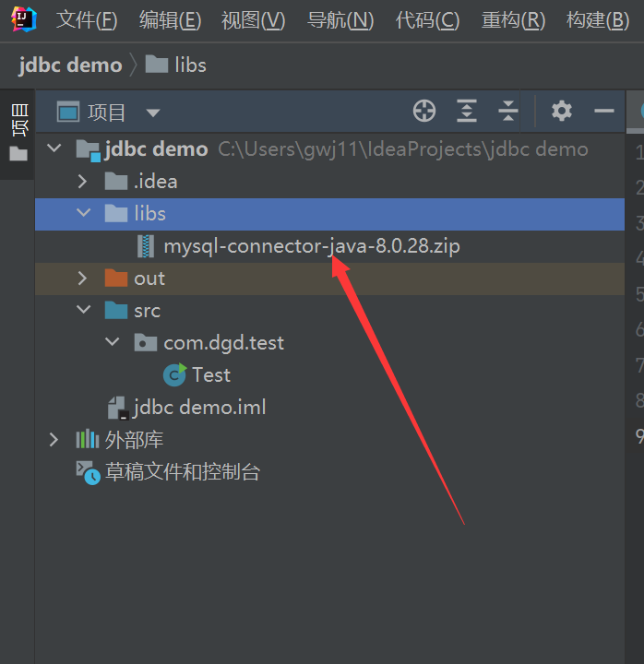Select the jdbc demo project root

click(329, 149)
